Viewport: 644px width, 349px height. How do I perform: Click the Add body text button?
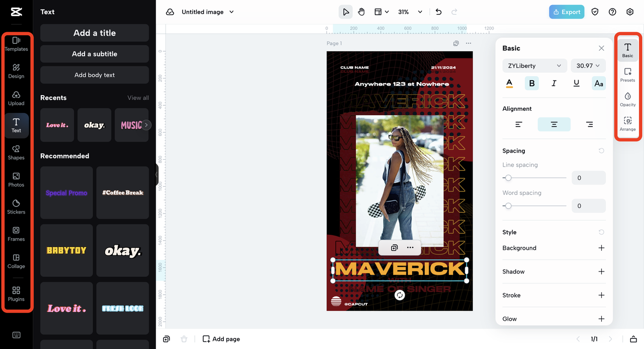(x=95, y=75)
